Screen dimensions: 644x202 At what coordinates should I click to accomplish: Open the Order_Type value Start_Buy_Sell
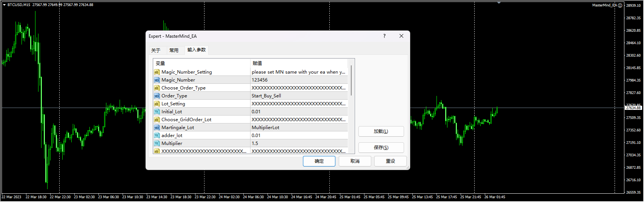coord(299,96)
